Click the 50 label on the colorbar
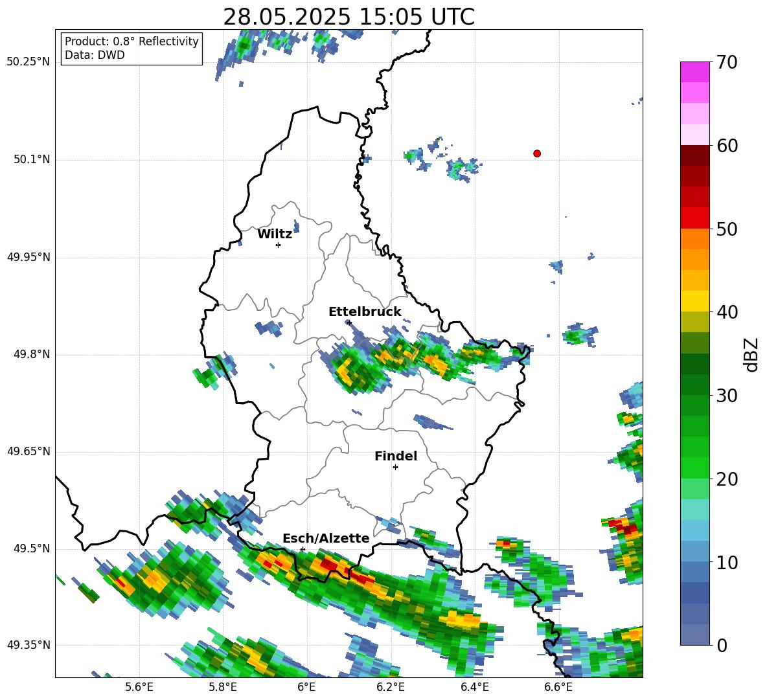 (726, 229)
